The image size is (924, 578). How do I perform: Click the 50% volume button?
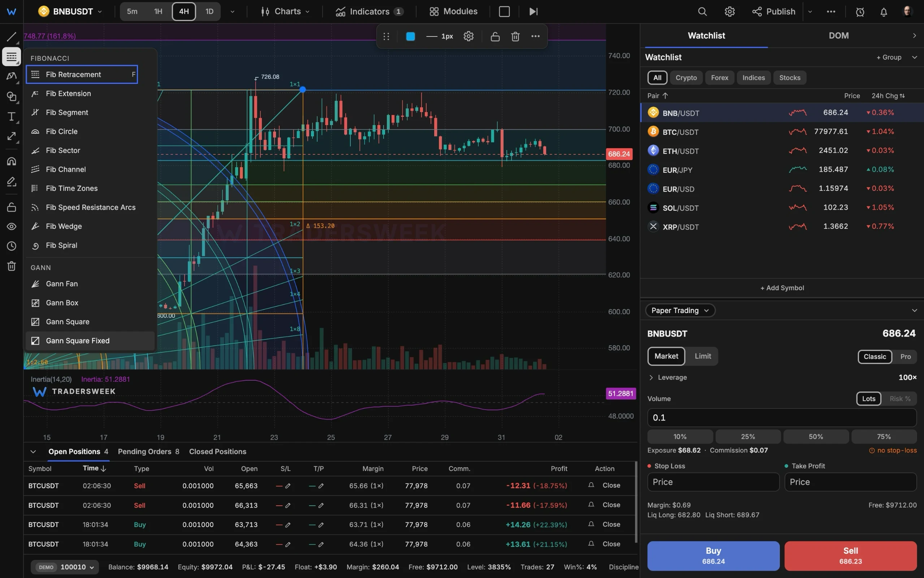point(816,437)
